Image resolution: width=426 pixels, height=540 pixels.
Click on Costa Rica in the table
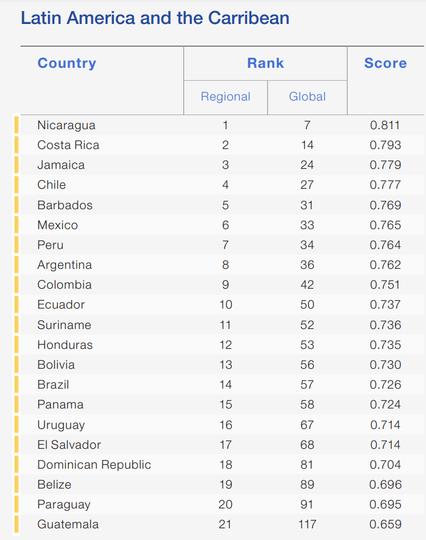coord(68,145)
